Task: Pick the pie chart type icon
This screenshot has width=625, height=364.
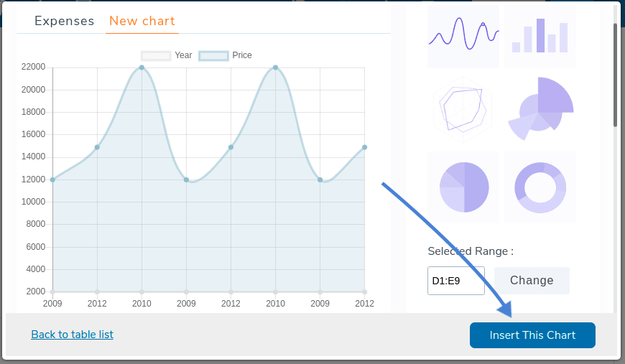Action: [463, 187]
